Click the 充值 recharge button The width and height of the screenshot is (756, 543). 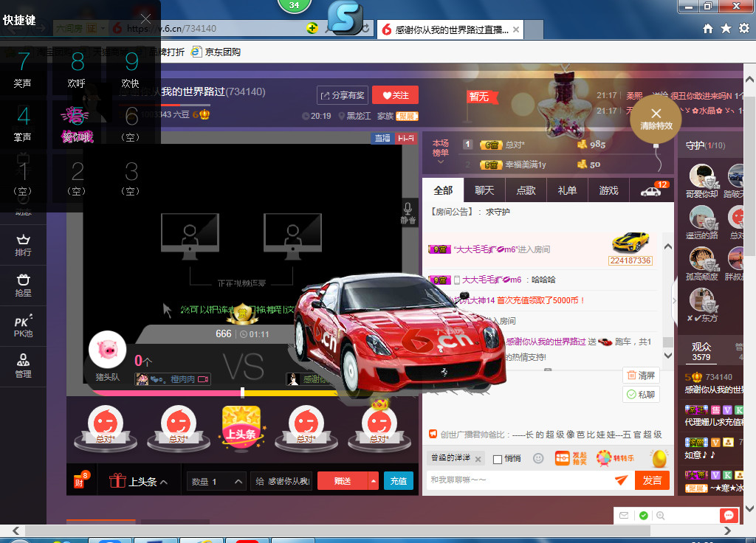click(x=398, y=481)
